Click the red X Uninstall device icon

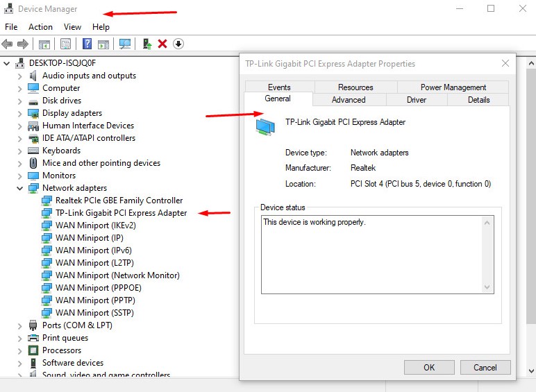point(162,44)
